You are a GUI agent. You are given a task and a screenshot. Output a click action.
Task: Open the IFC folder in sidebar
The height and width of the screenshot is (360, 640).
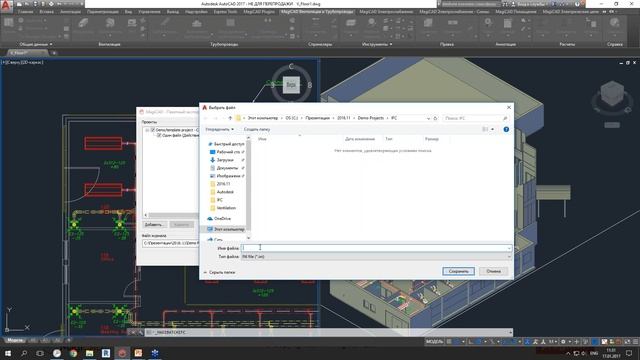click(x=217, y=200)
